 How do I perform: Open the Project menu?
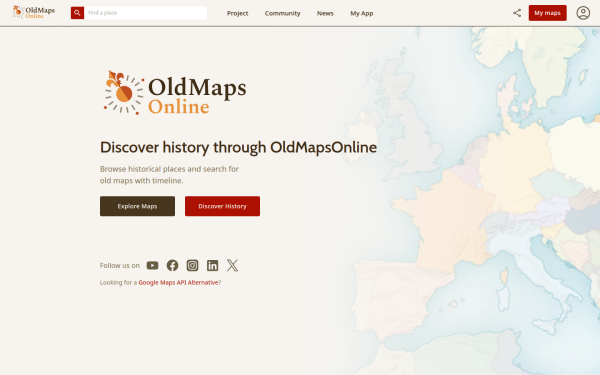coord(237,13)
